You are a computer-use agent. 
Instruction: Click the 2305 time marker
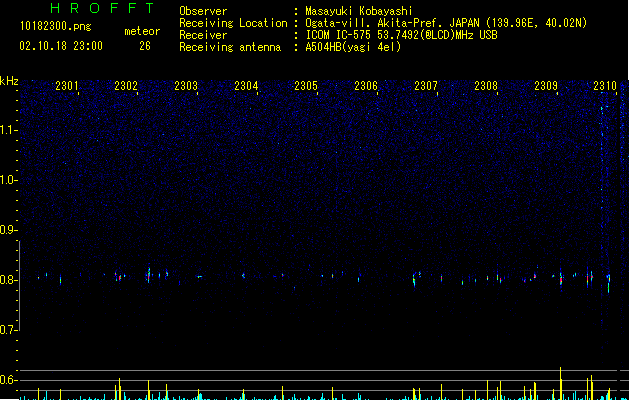306,86
